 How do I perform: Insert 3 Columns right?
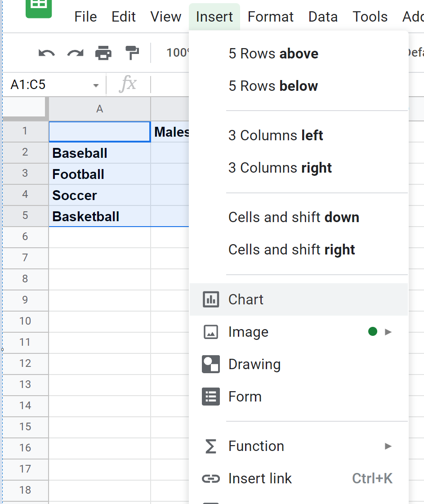[280, 168]
